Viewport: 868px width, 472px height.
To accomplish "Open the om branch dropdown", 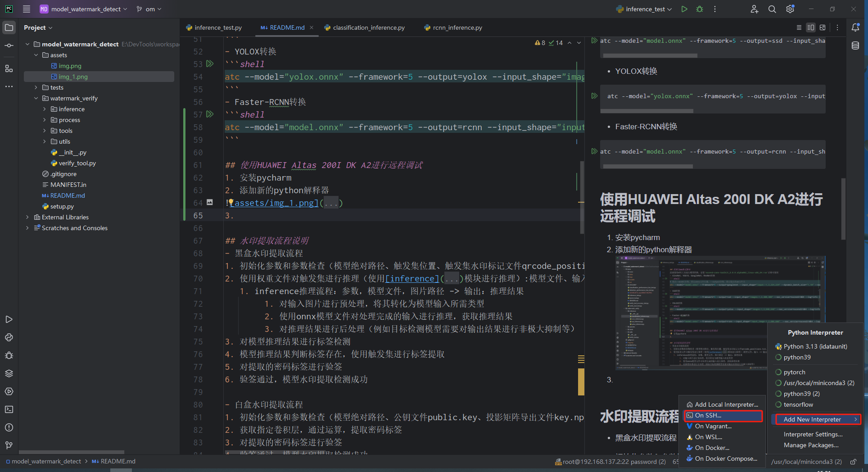I will pos(149,9).
